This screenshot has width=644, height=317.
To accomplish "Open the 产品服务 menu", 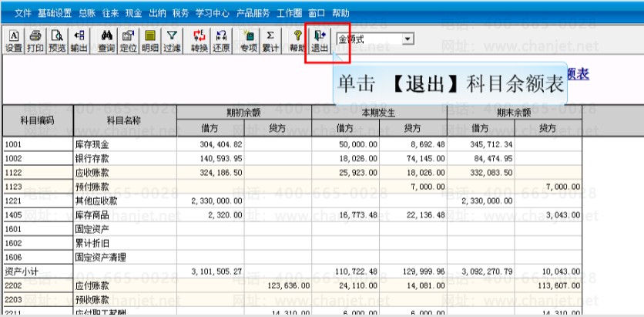I will tap(253, 13).
